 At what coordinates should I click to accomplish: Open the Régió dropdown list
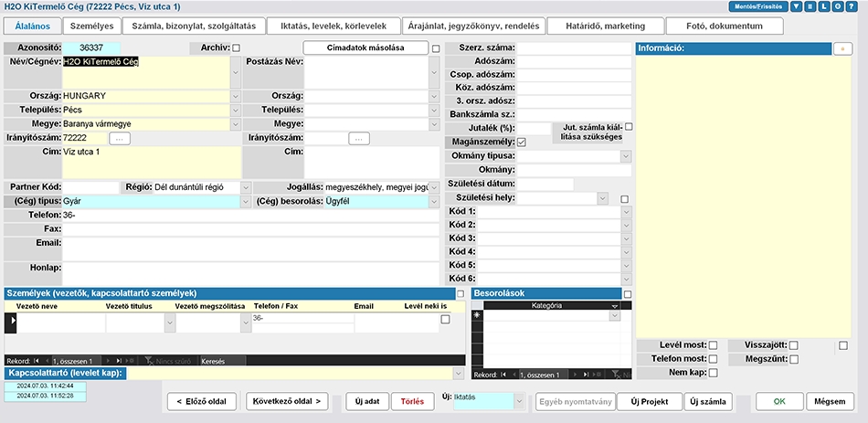coord(245,186)
